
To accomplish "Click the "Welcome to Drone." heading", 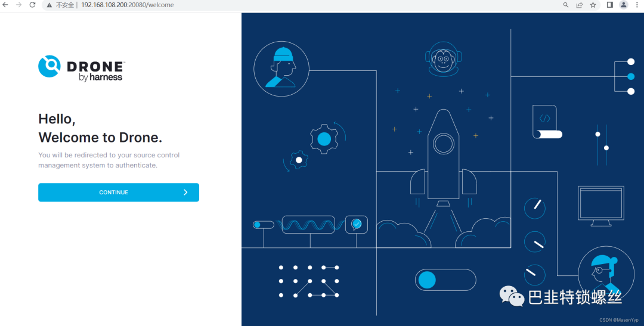I will 100,137.
